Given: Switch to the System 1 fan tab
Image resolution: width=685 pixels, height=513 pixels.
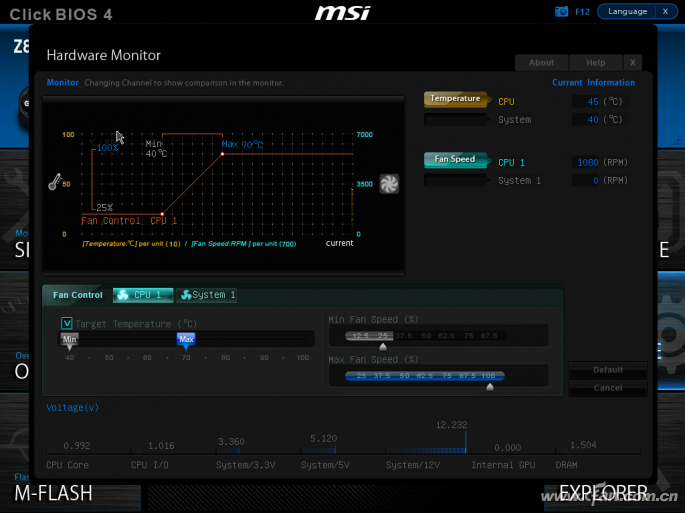Looking at the screenshot, I should (207, 295).
